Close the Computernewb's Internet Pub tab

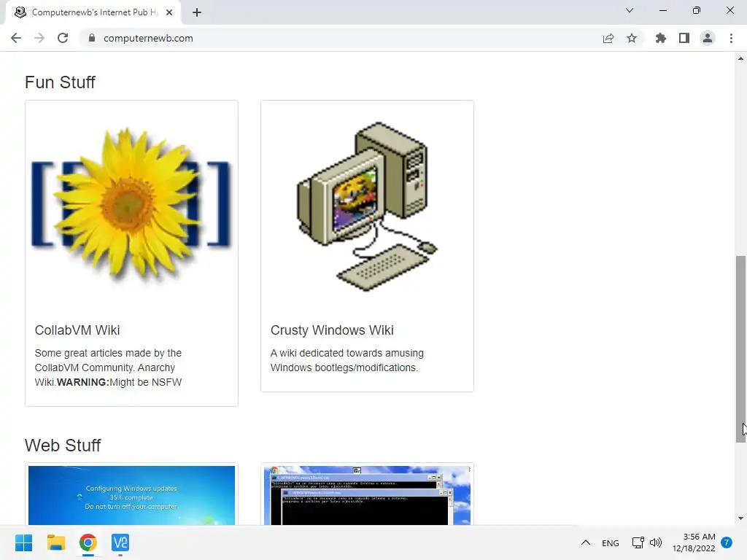click(x=169, y=12)
